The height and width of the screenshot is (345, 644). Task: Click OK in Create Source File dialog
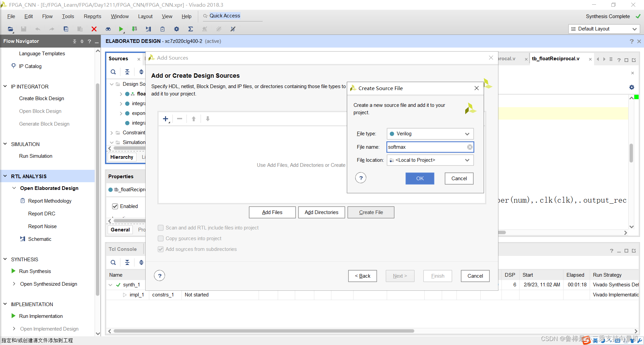[420, 179]
